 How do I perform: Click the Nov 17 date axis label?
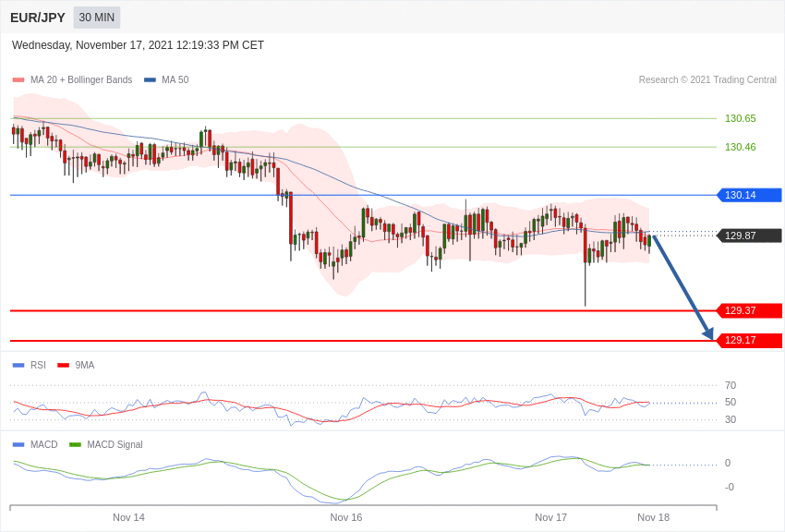coord(550,517)
